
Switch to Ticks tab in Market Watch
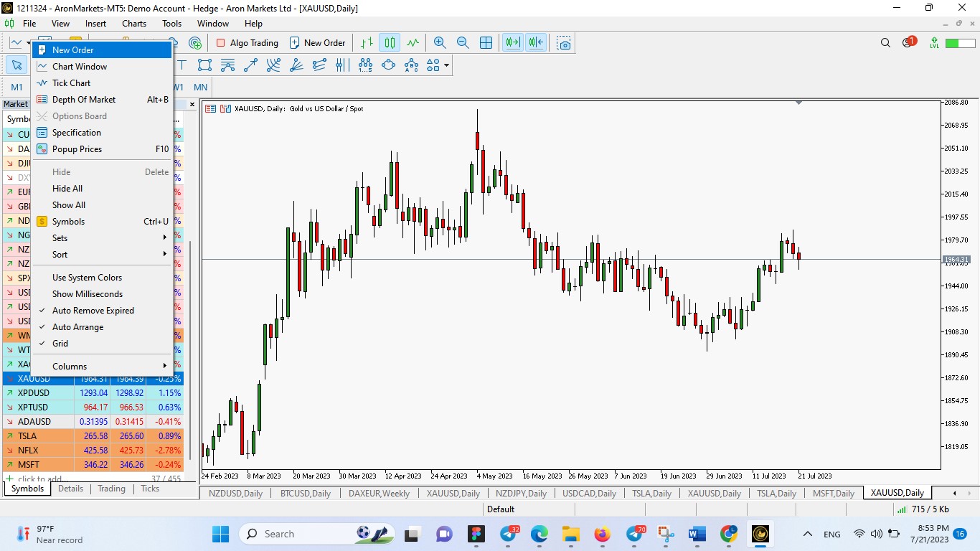[x=150, y=489]
